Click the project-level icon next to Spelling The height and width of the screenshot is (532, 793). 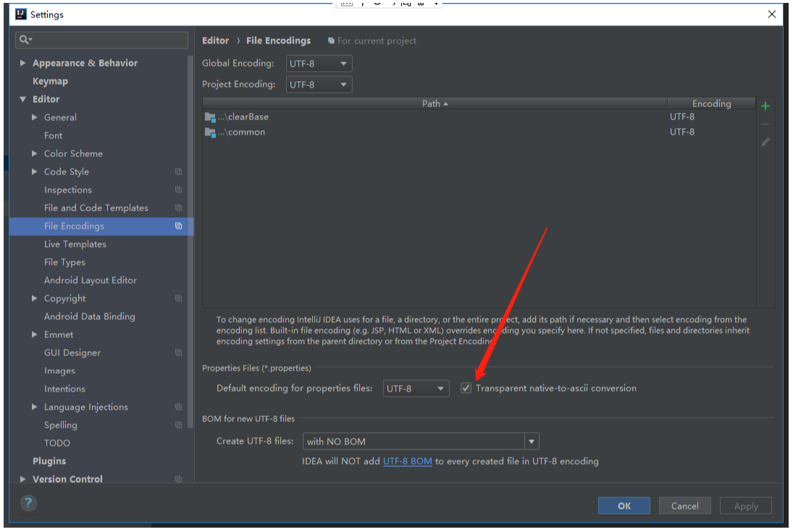point(179,425)
